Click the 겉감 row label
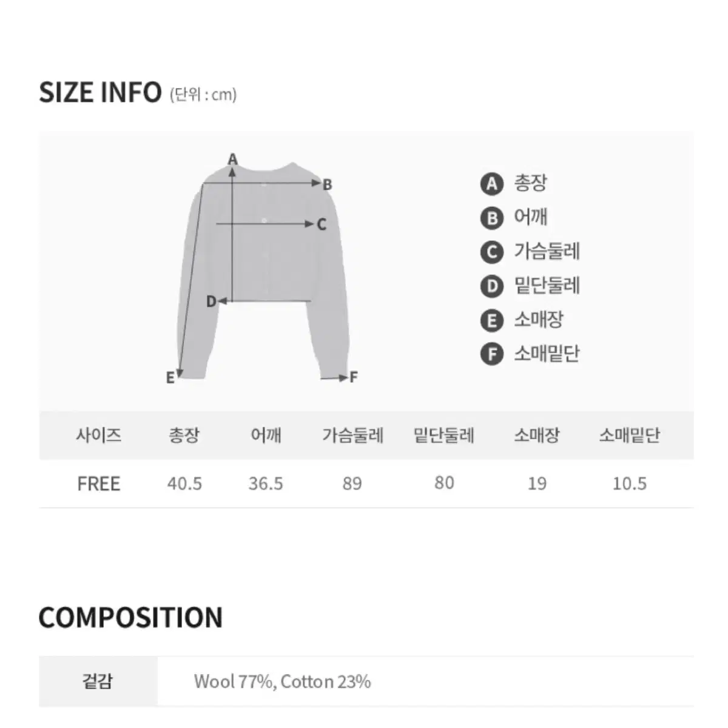The image size is (728, 728). [98, 681]
